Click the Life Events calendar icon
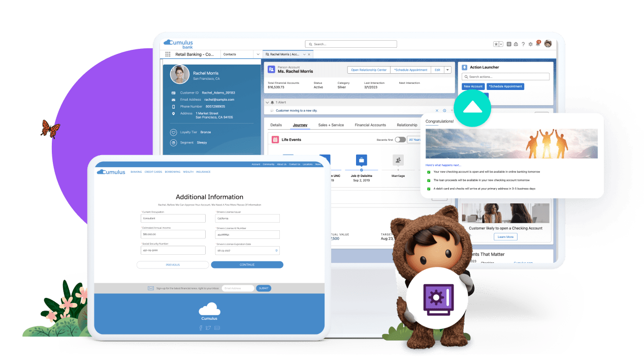Viewport: 644px width, 363px height. (275, 139)
